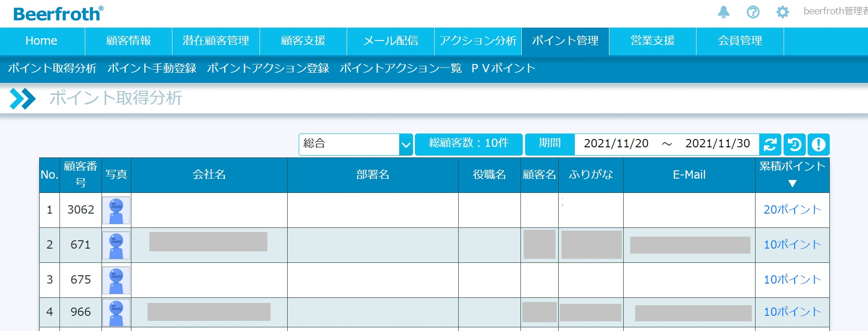Click the exclamation info icon button
The image size is (868, 331).
(x=818, y=145)
